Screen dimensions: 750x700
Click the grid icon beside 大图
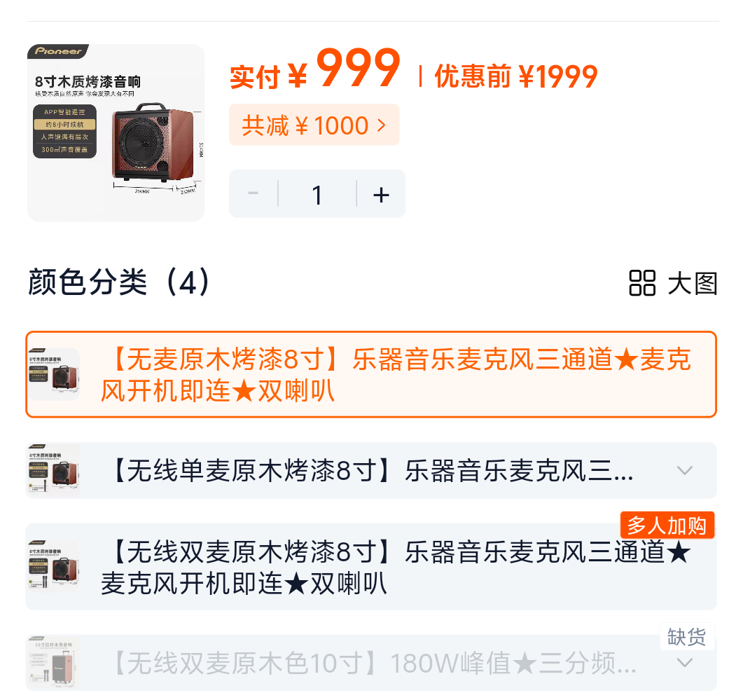click(642, 283)
